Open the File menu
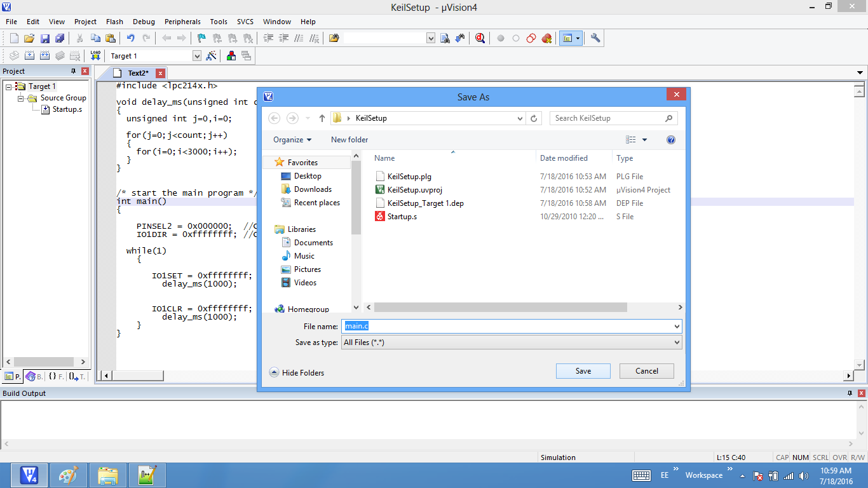The height and width of the screenshot is (488, 868). [11, 22]
